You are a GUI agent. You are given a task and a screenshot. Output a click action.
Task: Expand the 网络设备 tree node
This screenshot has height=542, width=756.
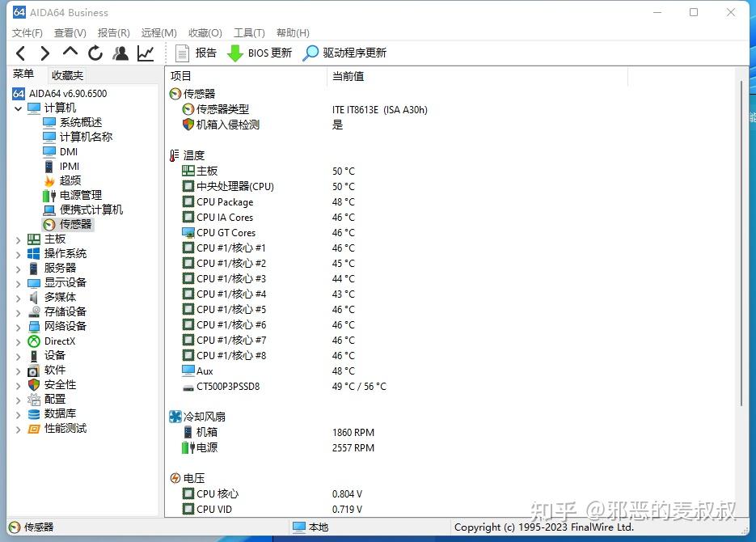[19, 327]
